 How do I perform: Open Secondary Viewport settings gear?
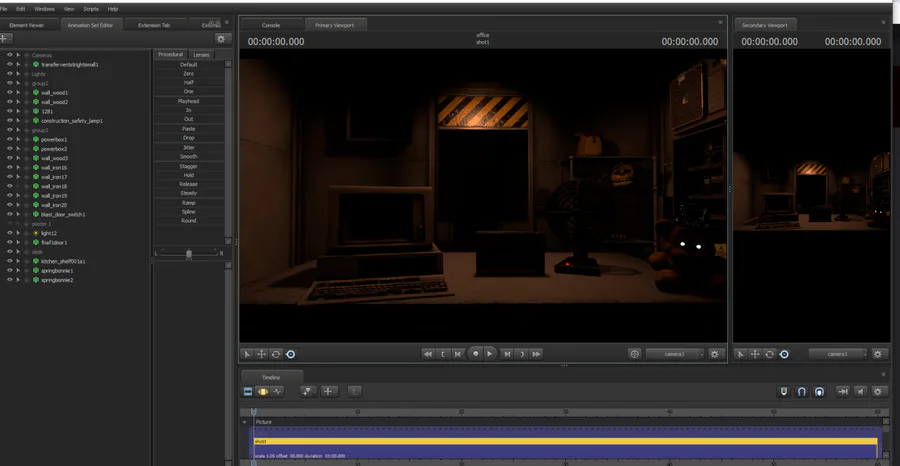click(x=878, y=354)
